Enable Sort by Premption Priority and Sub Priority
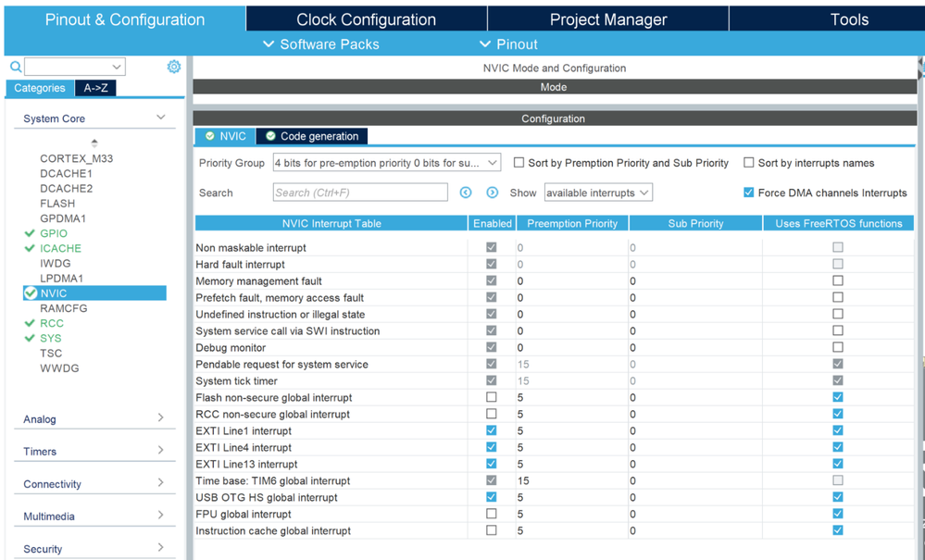This screenshot has width=925, height=560. point(519,162)
